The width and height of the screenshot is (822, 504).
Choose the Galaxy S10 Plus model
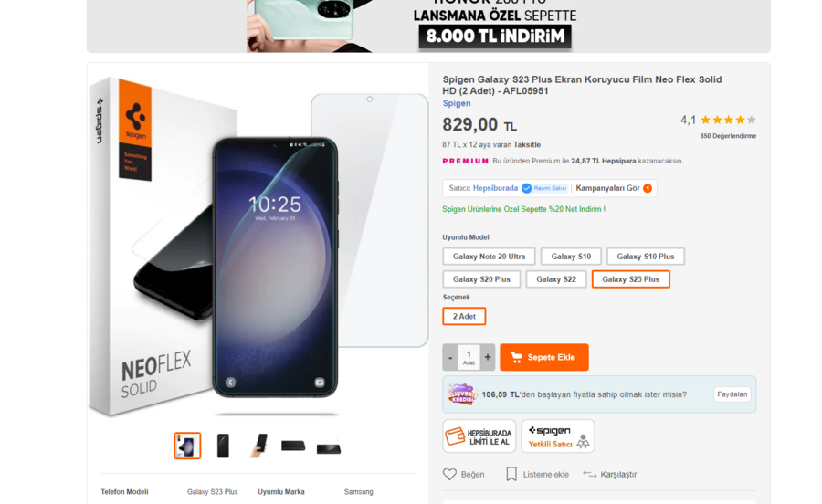point(646,257)
